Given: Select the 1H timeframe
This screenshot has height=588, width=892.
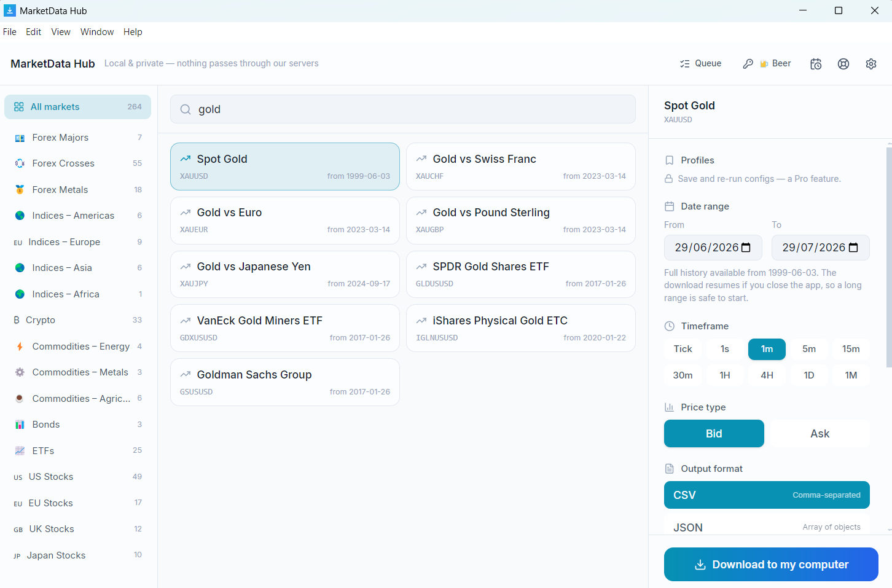Looking at the screenshot, I should coord(725,375).
